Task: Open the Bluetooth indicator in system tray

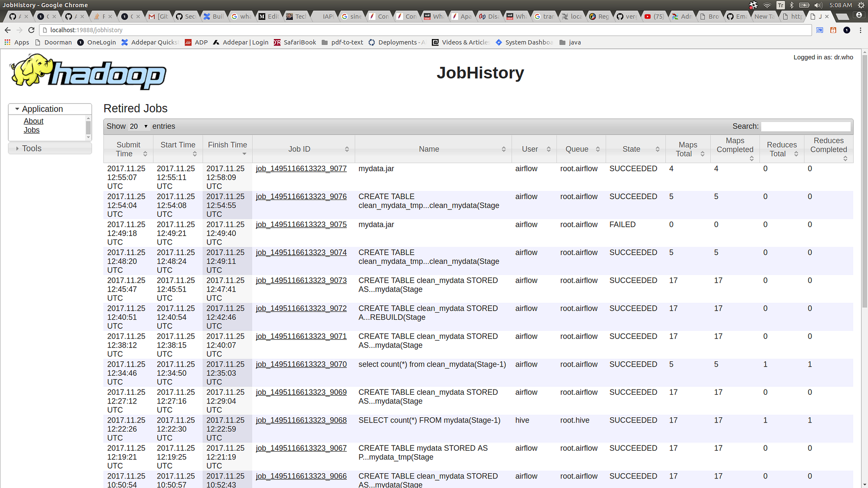Action: tap(792, 5)
